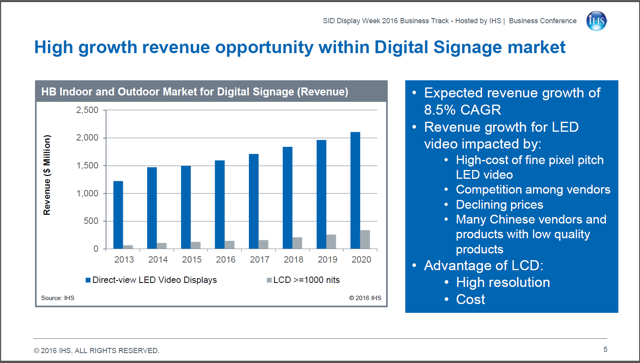Click the Revenue ($ Million) axis title
This screenshot has height=363, width=640.
47,175
